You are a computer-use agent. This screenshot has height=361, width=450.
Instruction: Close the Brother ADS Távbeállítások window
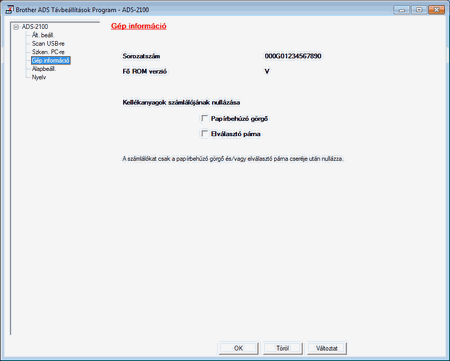click(x=437, y=10)
